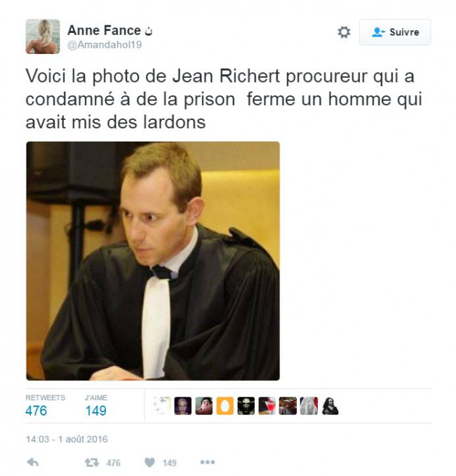This screenshot has height=476, width=456.
Task: Open the orange egg avatar liker
Action: [x=224, y=406]
